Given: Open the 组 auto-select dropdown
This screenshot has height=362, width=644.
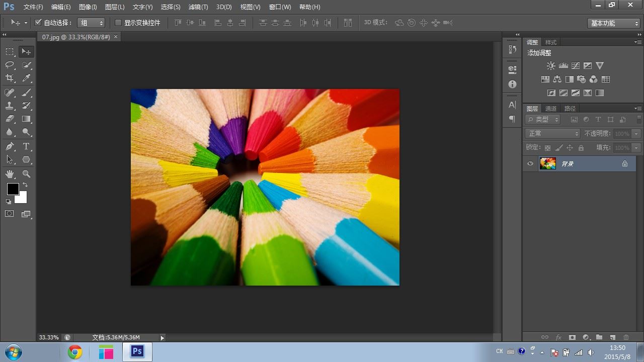Looking at the screenshot, I should pyautogui.click(x=91, y=23).
